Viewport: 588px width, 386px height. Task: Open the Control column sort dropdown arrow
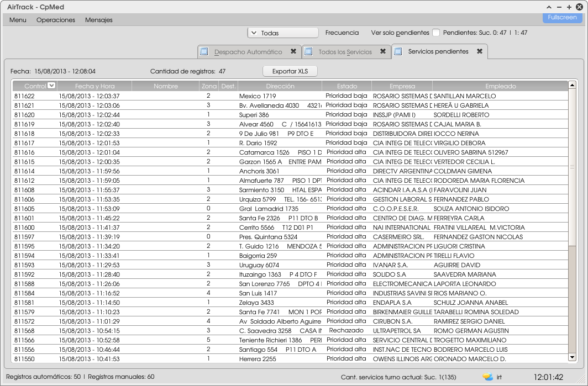point(51,86)
